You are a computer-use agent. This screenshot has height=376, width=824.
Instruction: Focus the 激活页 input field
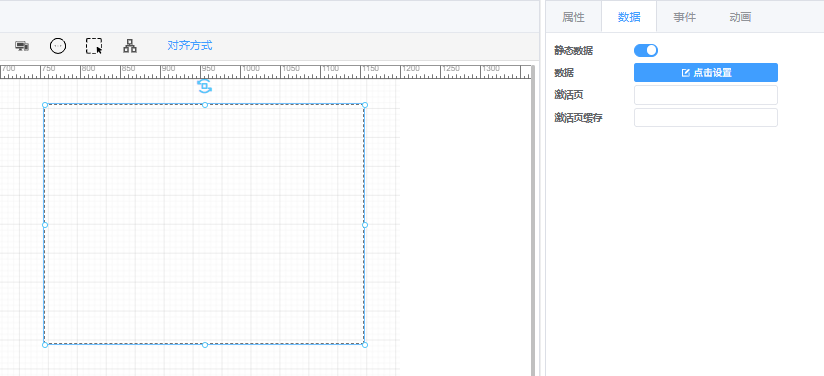click(x=706, y=95)
